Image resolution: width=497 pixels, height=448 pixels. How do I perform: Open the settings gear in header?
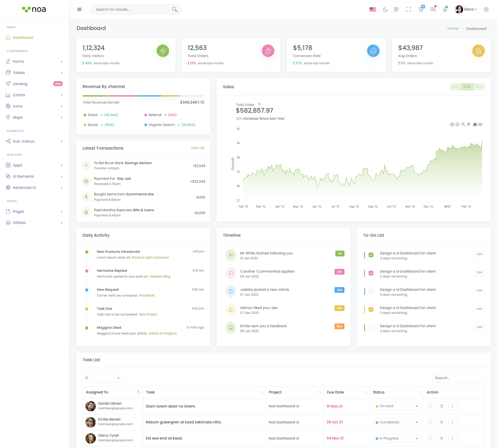coord(486,10)
